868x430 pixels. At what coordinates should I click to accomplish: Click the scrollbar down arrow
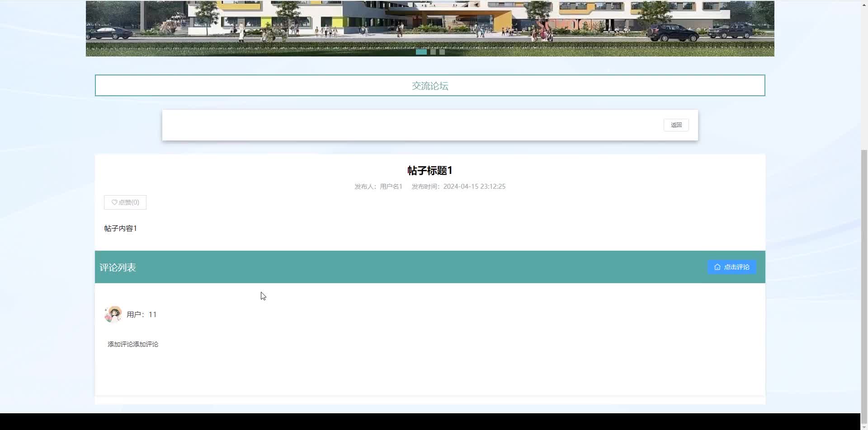[x=864, y=426]
